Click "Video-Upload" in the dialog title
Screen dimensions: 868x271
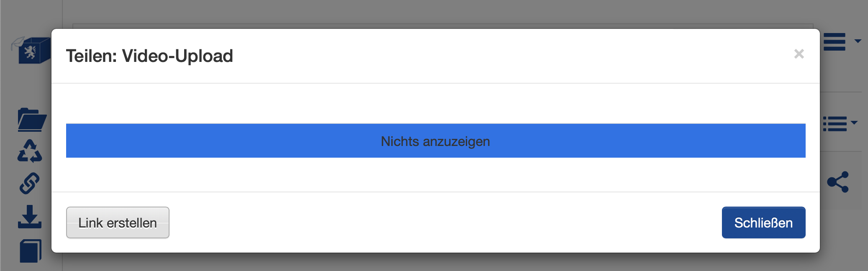click(177, 56)
